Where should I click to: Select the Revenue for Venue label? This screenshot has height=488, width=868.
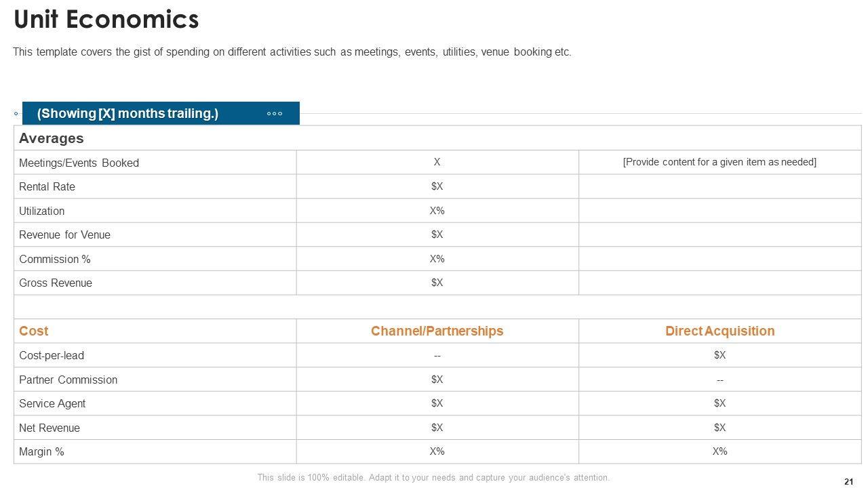(64, 235)
